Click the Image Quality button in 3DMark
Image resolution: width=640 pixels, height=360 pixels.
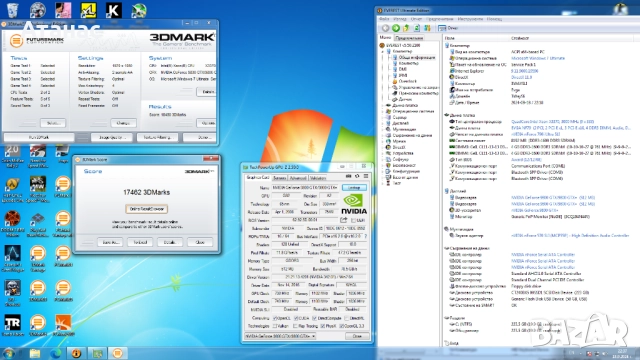112,137
